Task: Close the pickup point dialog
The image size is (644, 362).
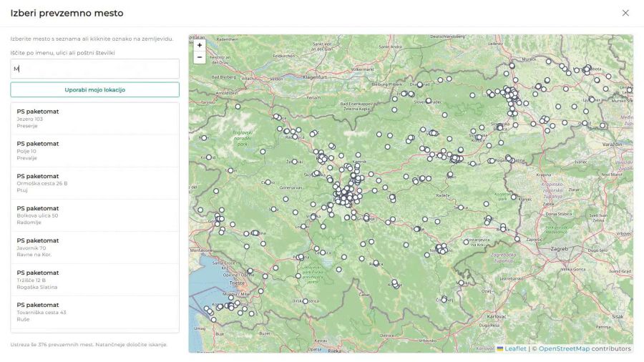Action: 625,13
